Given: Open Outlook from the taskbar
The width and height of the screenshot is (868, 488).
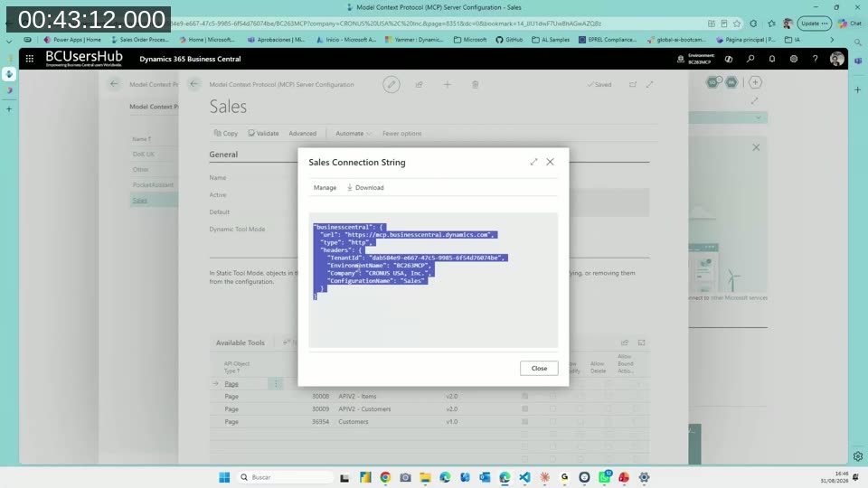Looking at the screenshot, I should click(x=485, y=477).
